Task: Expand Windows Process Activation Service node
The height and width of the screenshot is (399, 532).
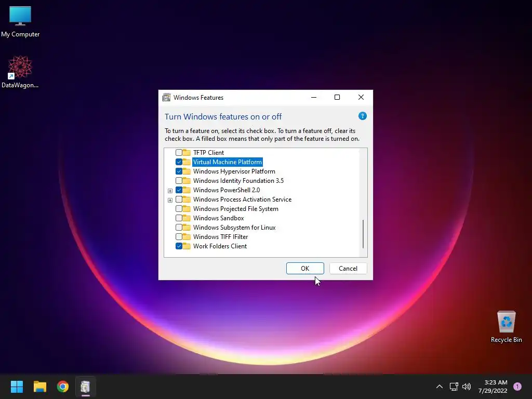Action: (170, 200)
